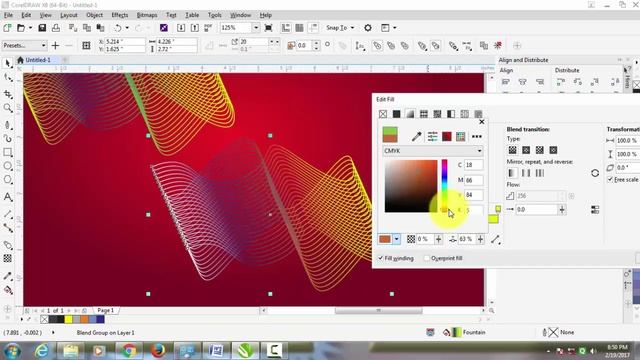Image resolution: width=640 pixels, height=360 pixels.
Task: Click the yellow swatch in document palette
Action: tap(69, 319)
